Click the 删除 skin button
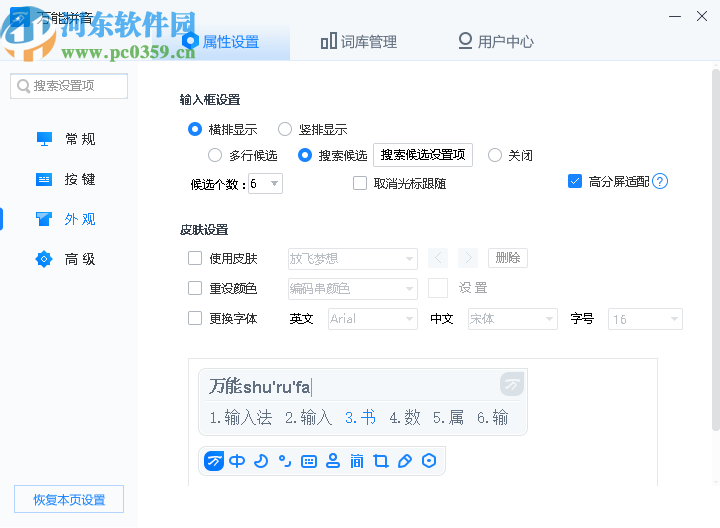This screenshot has width=720, height=528. click(508, 258)
